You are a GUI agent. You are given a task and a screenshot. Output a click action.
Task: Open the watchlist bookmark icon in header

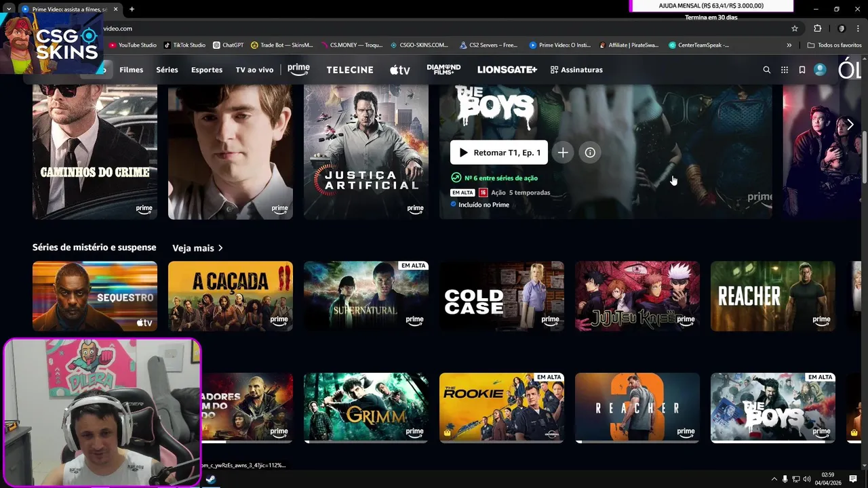tap(802, 70)
